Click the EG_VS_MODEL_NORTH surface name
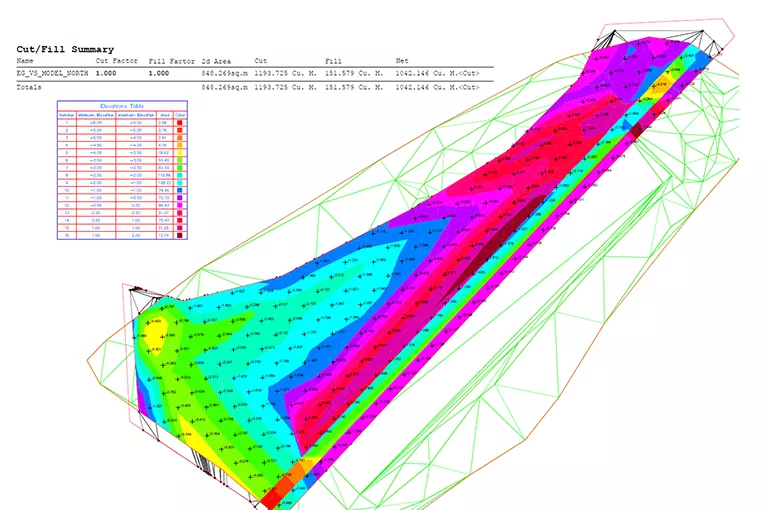765x510 pixels. point(51,73)
